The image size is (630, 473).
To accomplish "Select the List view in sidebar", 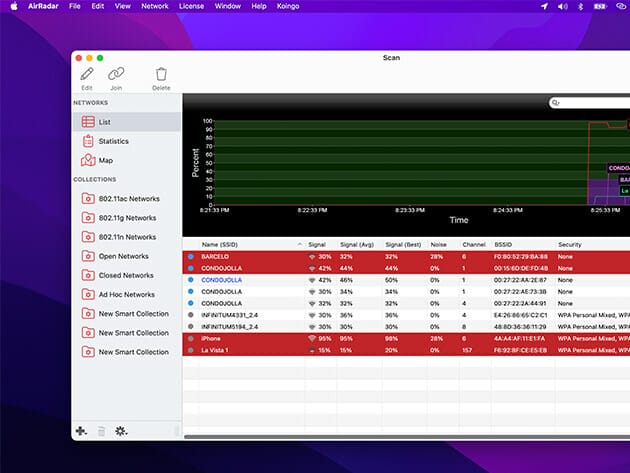I will [104, 122].
